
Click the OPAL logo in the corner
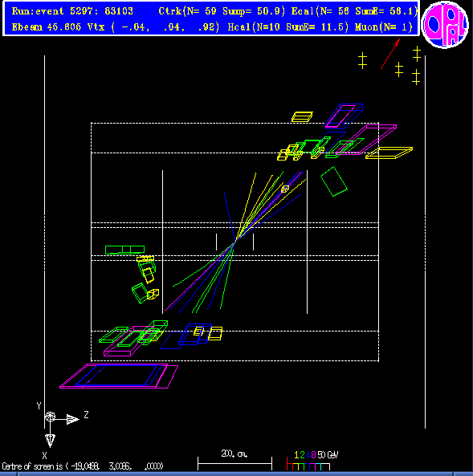(x=445, y=25)
